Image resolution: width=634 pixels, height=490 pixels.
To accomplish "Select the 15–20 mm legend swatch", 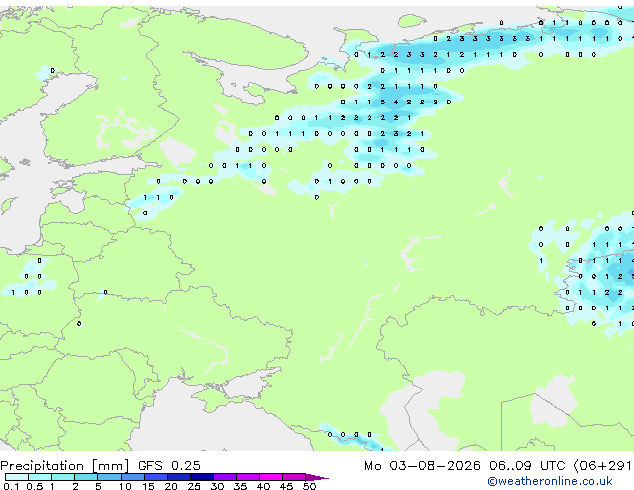I will (155, 477).
